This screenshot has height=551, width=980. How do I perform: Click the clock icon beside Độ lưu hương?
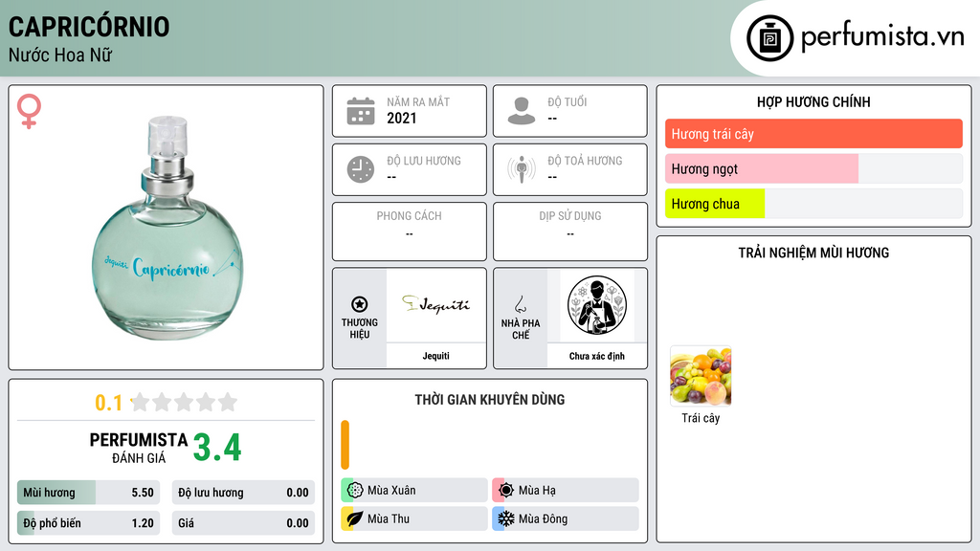point(361,169)
